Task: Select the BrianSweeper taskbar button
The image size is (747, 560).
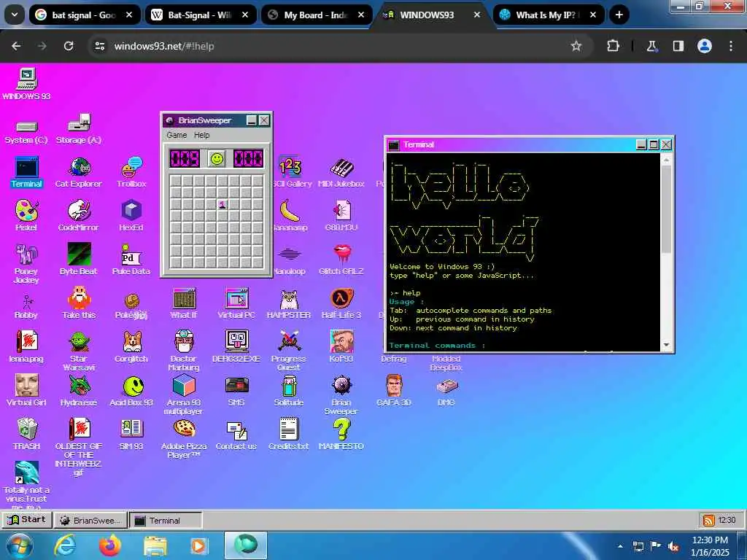Action: pos(90,521)
